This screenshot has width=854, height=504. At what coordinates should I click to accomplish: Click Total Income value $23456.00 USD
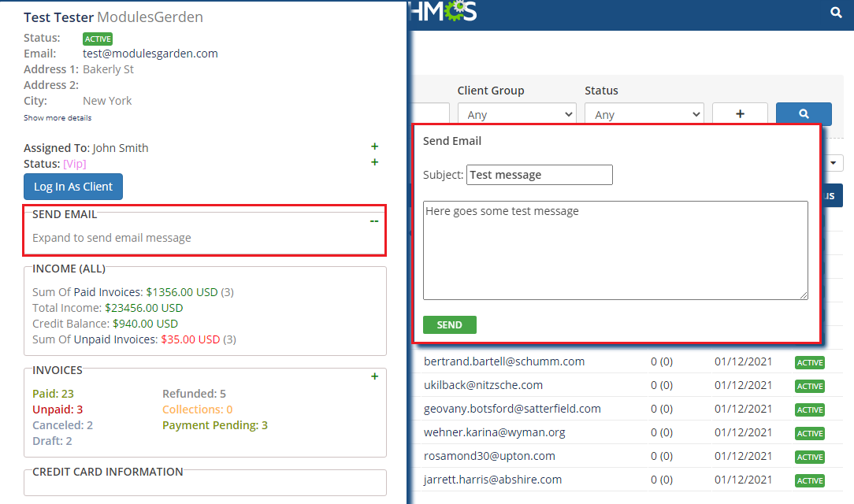[144, 308]
